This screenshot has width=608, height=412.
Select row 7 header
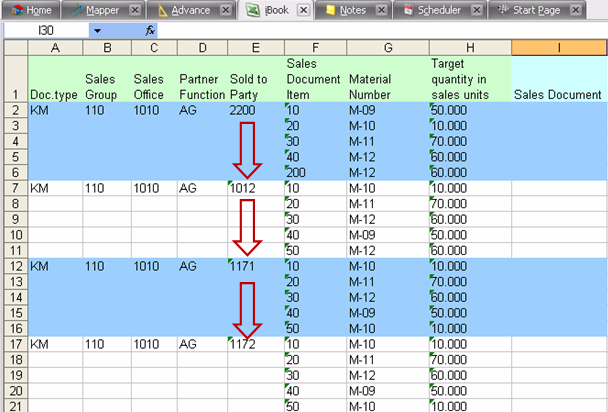[x=13, y=187]
